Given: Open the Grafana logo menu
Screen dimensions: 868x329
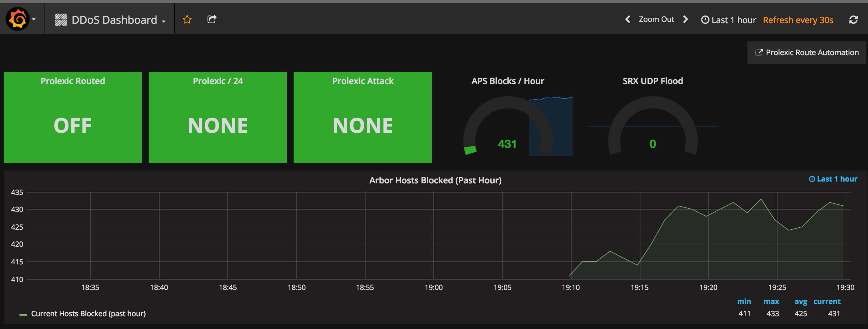Looking at the screenshot, I should (x=18, y=19).
